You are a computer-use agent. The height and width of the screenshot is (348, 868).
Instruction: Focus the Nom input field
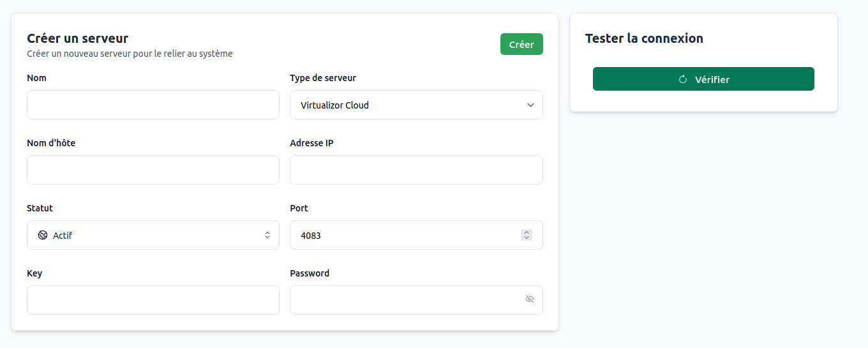tap(153, 105)
